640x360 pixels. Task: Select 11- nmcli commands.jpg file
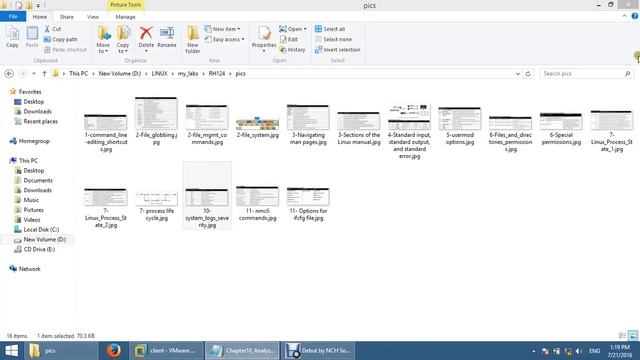(258, 203)
